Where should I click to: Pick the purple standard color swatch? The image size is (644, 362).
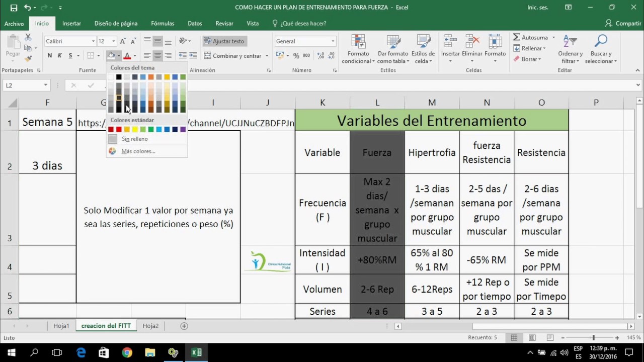click(x=183, y=130)
